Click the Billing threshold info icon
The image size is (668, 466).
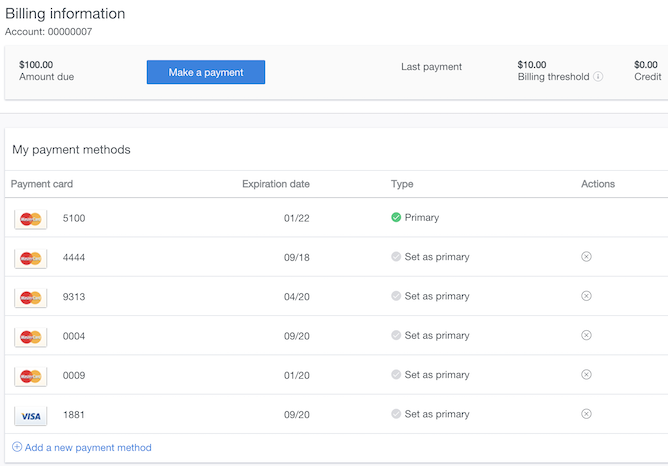pos(598,77)
